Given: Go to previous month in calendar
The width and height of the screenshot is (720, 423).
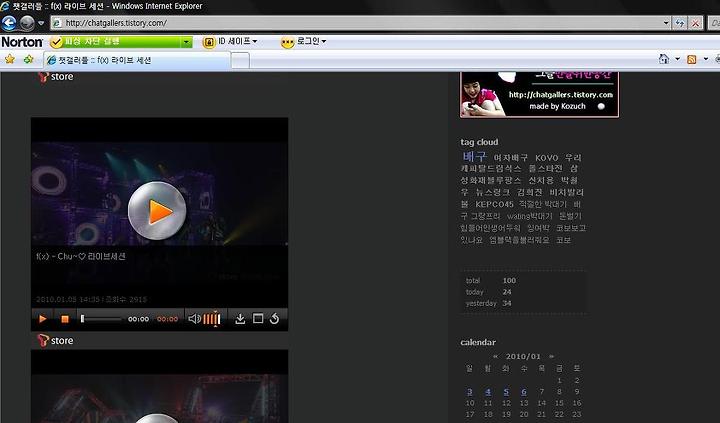Looking at the screenshot, I should 495,356.
